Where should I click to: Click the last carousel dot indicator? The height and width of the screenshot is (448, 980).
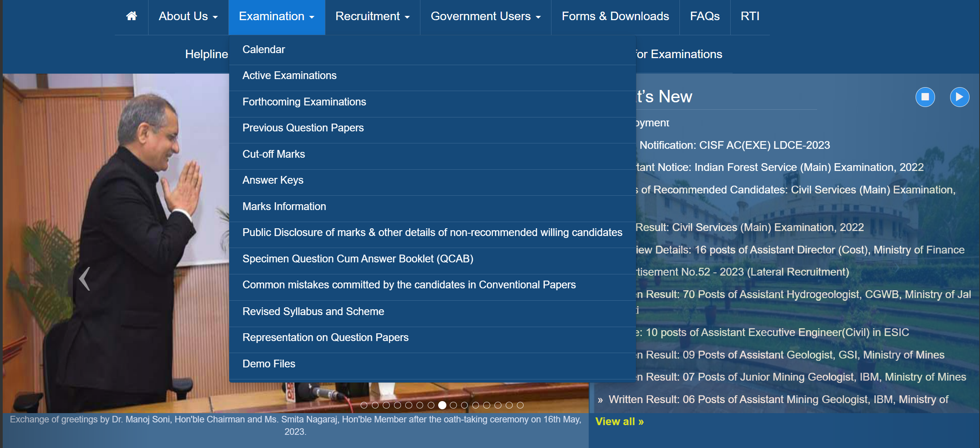(520, 405)
